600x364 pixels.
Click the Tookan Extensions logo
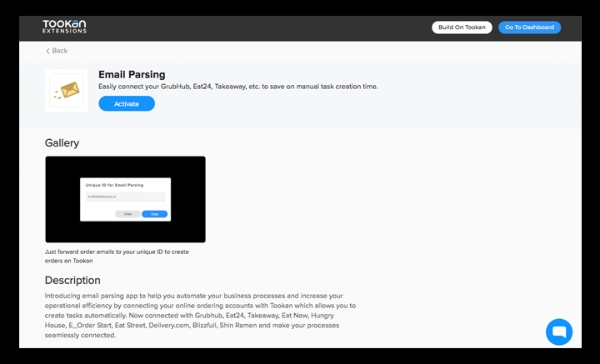(x=66, y=27)
